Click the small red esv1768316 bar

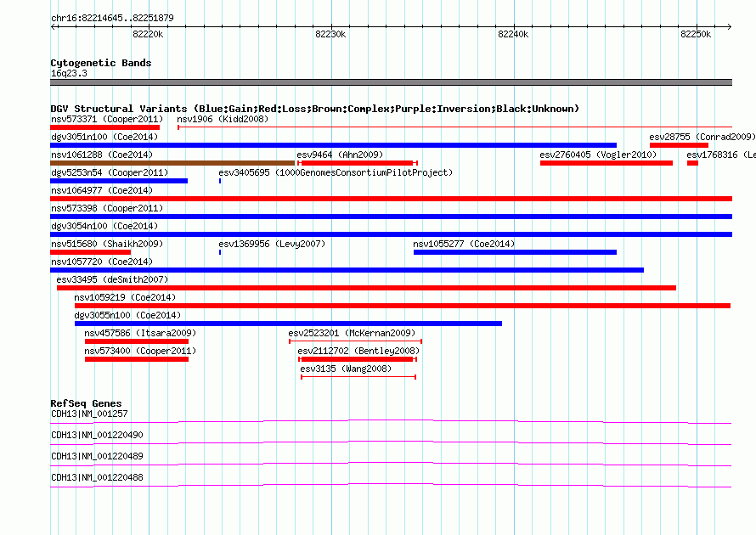point(692,163)
